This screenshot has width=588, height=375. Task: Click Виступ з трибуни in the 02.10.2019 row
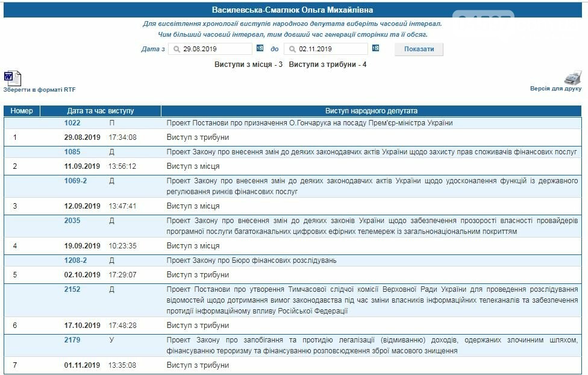click(x=198, y=275)
